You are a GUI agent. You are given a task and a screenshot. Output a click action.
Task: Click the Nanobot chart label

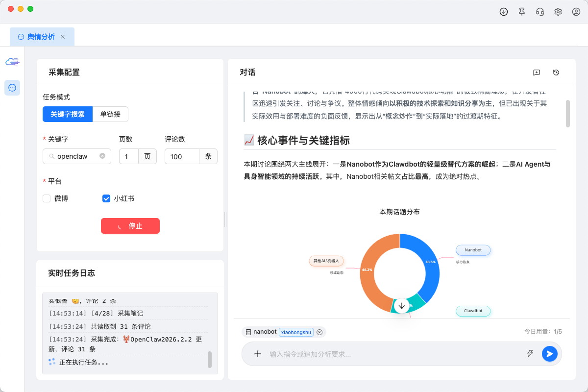click(473, 250)
